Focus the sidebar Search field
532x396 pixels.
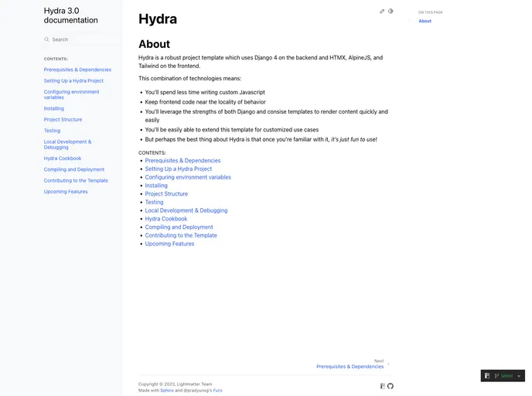(x=83, y=39)
